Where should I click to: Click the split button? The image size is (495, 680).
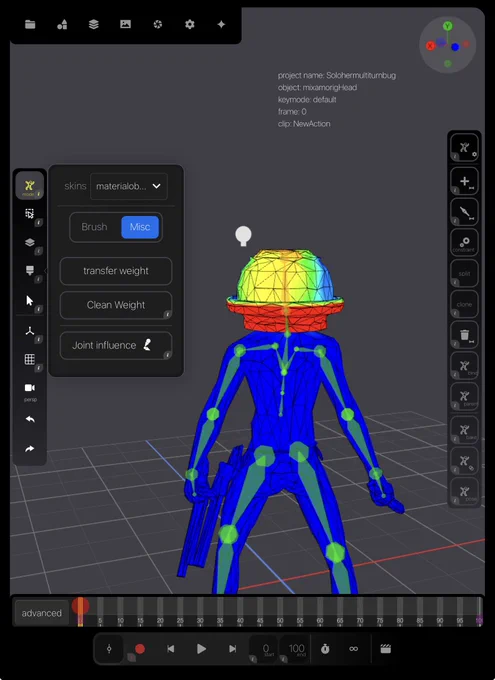click(x=465, y=273)
